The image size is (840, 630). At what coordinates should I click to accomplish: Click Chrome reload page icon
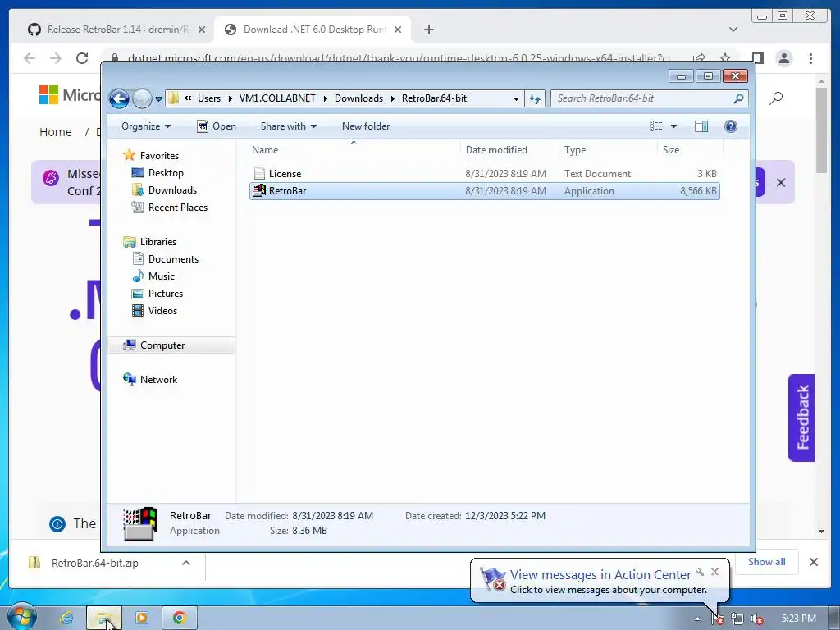(82, 58)
